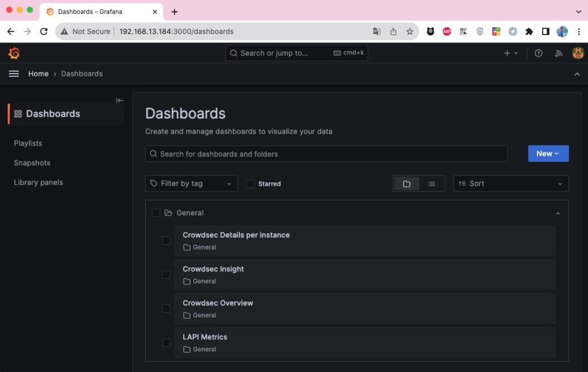
Task: Click the black cat extension icon
Action: click(x=430, y=32)
